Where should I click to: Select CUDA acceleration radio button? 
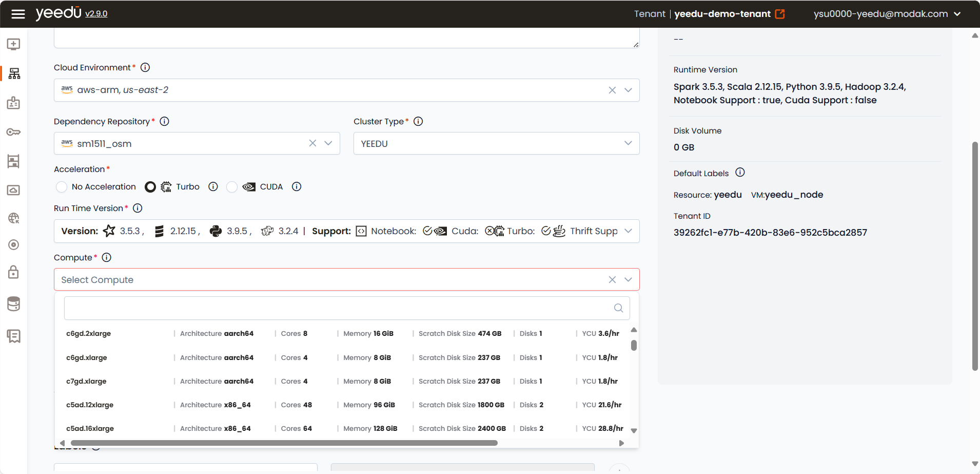232,187
